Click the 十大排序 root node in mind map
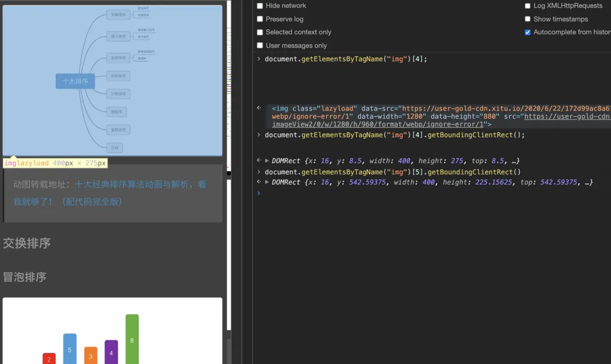 click(75, 81)
